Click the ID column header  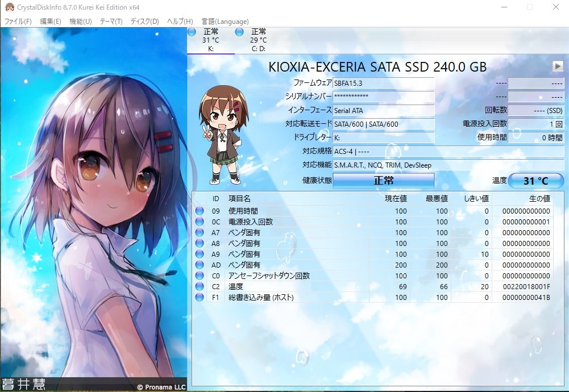(216, 199)
